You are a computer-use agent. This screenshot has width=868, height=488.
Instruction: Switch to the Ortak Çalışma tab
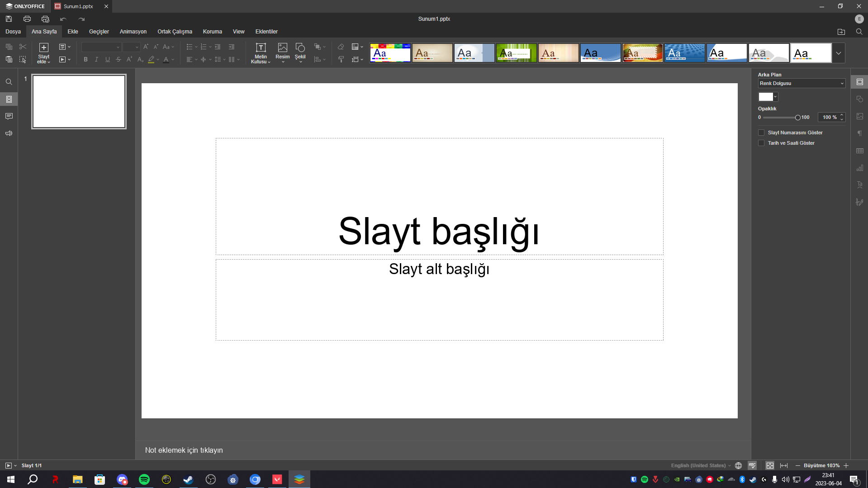click(x=175, y=32)
